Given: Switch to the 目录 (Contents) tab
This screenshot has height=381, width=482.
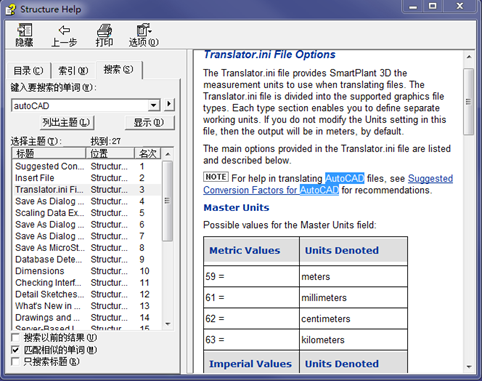Looking at the screenshot, I should 28,70.
